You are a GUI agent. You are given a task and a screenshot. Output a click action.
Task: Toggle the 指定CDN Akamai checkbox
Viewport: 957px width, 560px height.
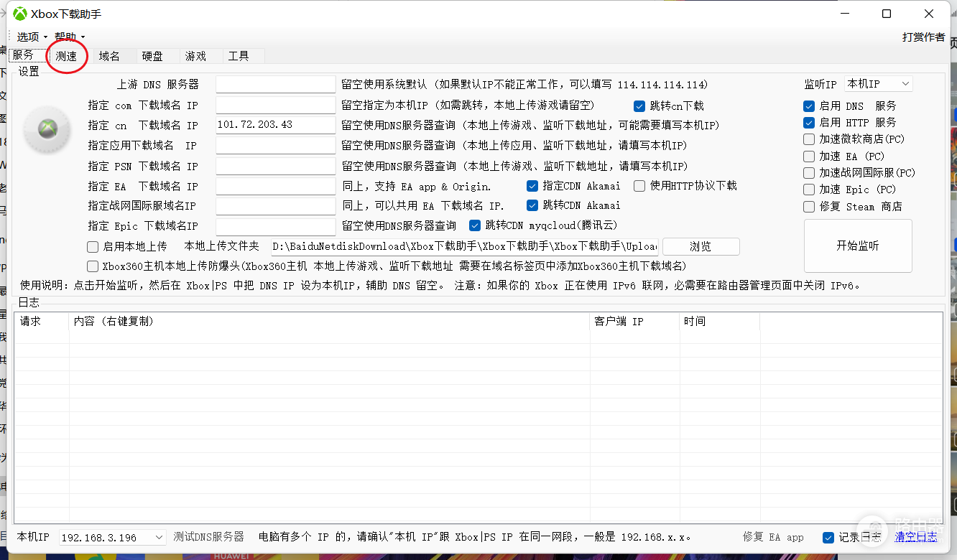click(532, 186)
